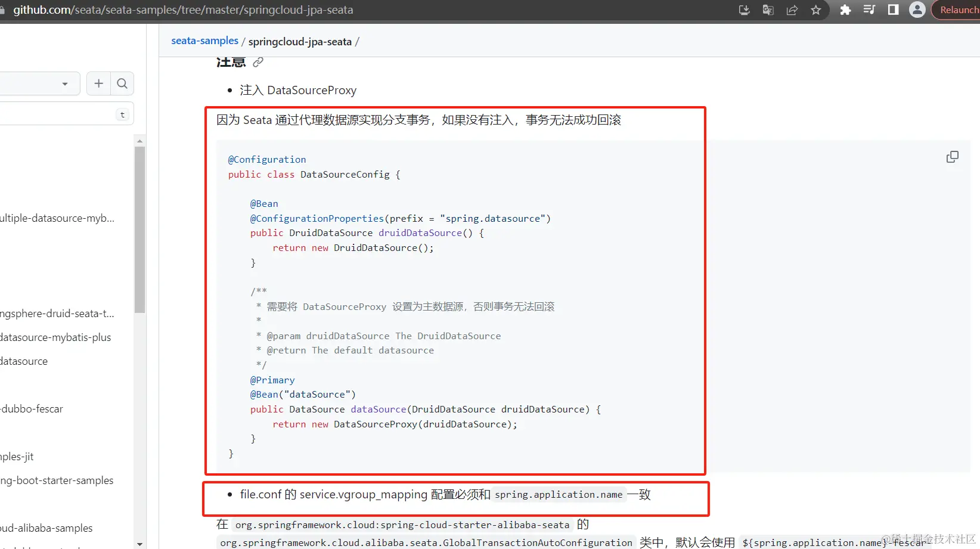
Task: Click the browser address bar URL
Action: pos(183,10)
